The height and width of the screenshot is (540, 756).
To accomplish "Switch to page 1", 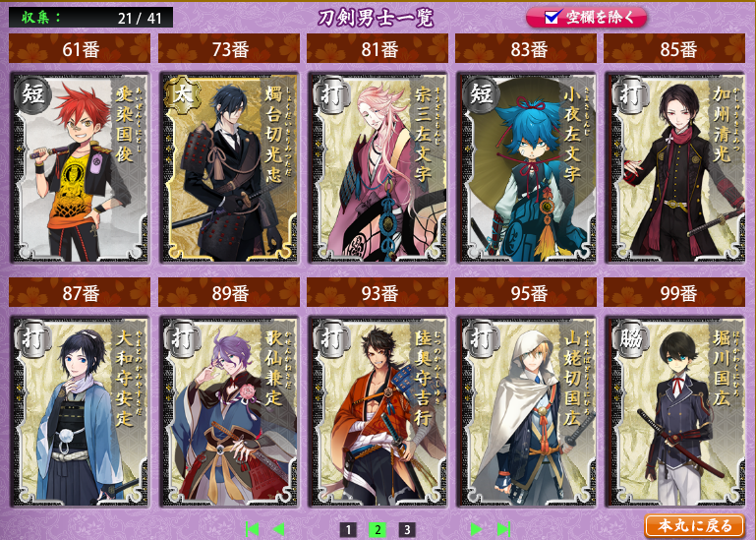I will click(348, 530).
